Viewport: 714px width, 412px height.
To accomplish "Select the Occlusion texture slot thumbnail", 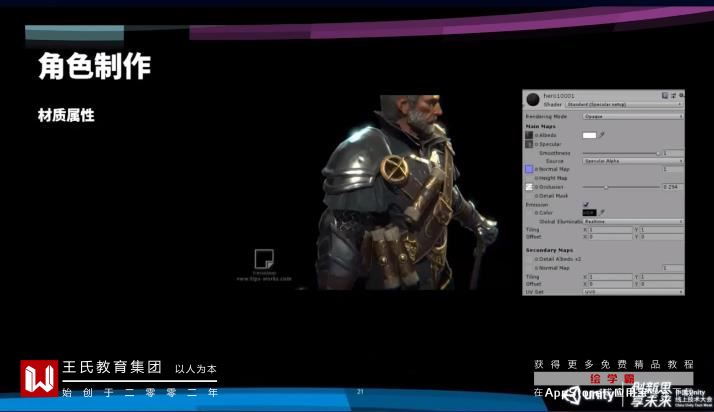I will click(x=529, y=187).
